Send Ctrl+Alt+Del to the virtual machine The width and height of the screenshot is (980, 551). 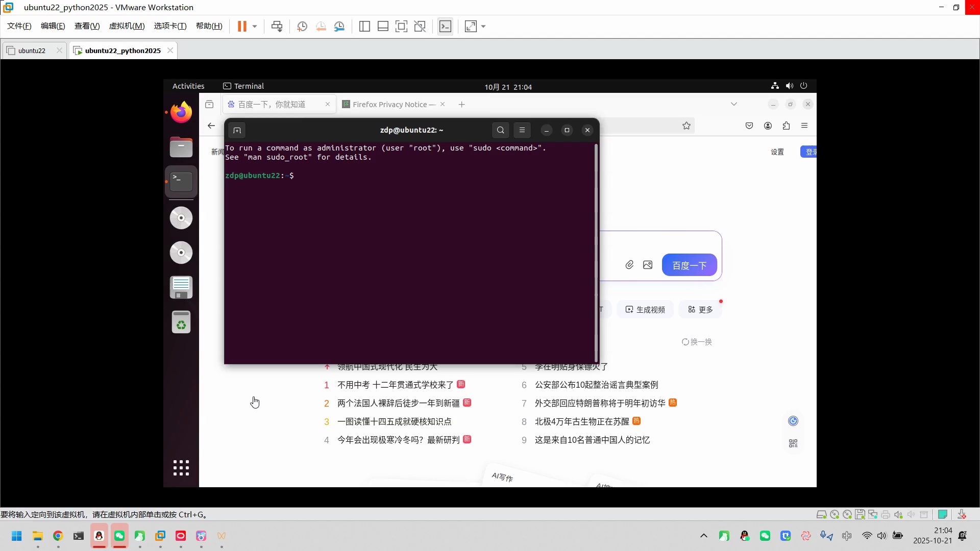[x=277, y=27]
